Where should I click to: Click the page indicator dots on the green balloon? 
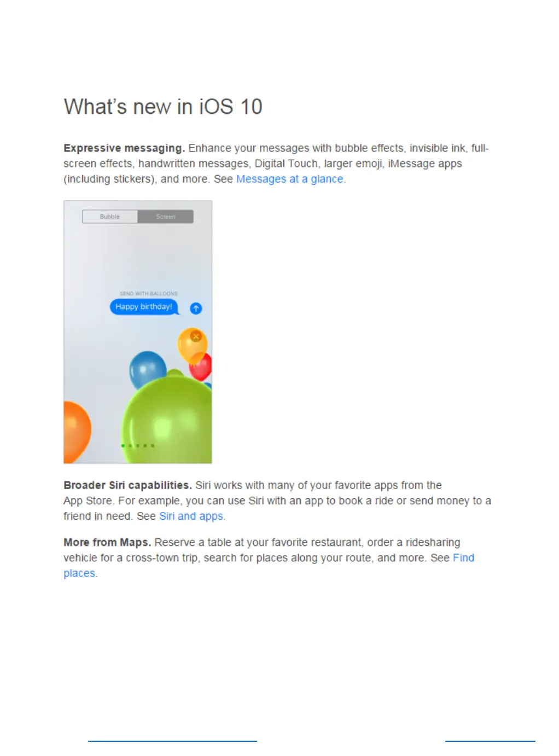(x=137, y=446)
